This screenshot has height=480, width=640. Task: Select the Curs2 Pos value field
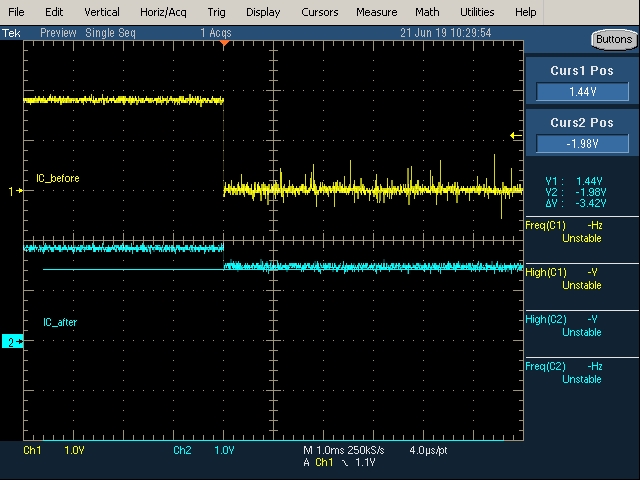coord(582,144)
